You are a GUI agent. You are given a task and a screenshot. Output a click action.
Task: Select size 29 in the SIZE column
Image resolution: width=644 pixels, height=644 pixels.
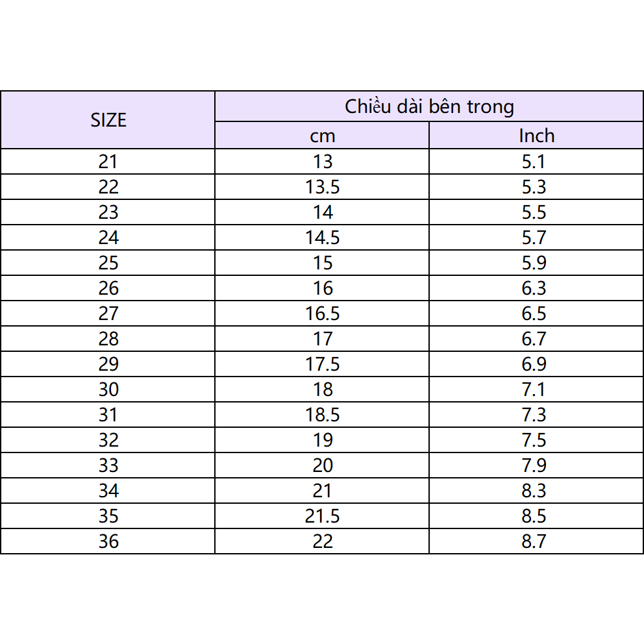click(x=108, y=364)
